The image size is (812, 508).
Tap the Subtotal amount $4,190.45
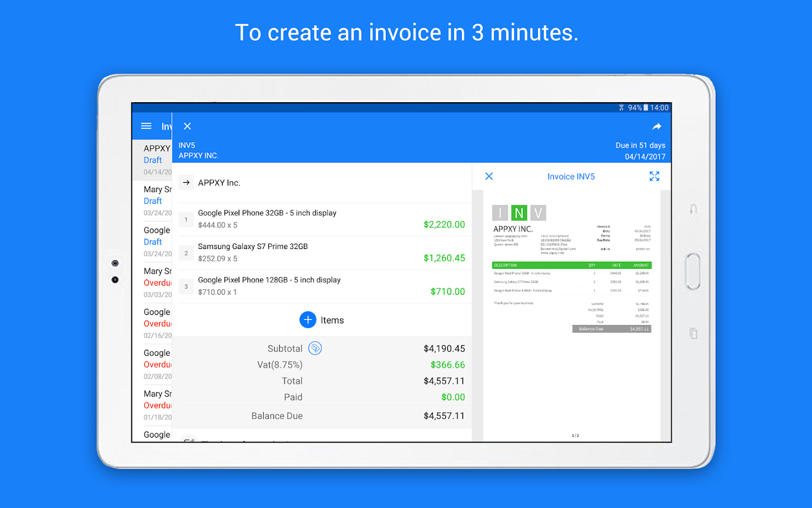click(x=444, y=348)
